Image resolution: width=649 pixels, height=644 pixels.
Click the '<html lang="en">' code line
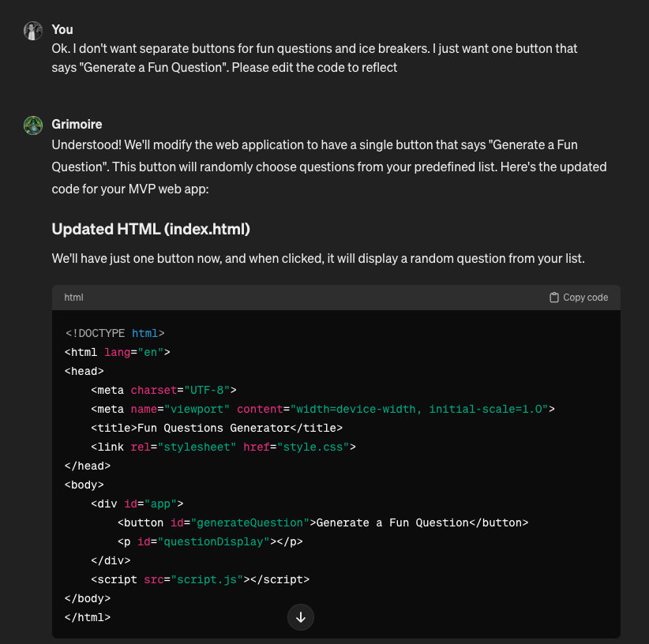point(118,353)
